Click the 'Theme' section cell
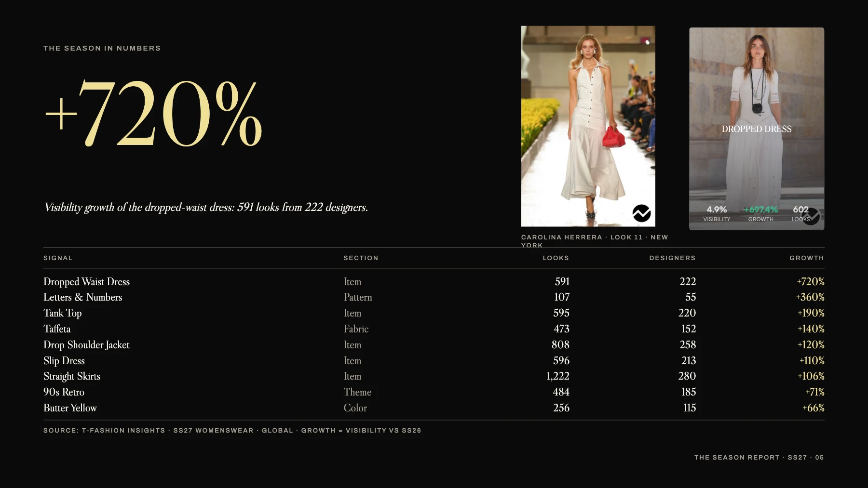The image size is (868, 488). coord(357,392)
